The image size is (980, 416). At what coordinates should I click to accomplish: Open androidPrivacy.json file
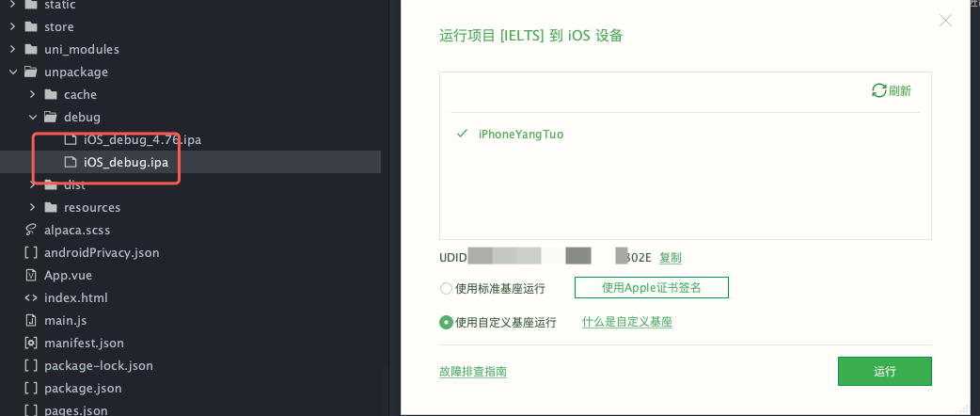102,253
